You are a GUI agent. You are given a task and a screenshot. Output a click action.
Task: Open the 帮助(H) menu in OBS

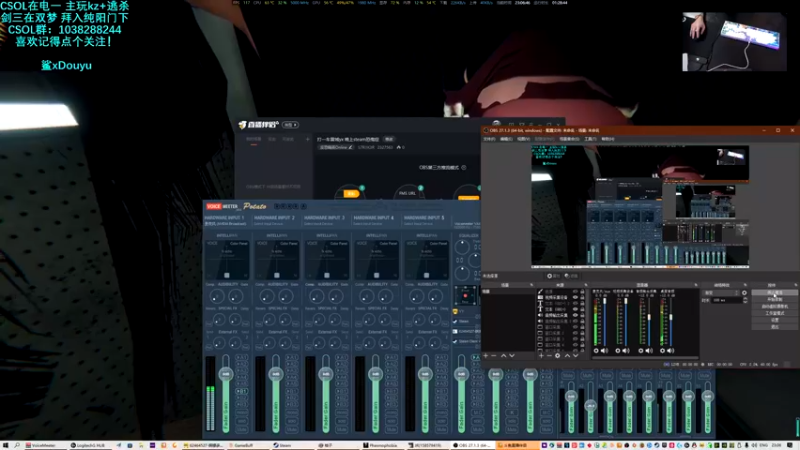coord(608,139)
